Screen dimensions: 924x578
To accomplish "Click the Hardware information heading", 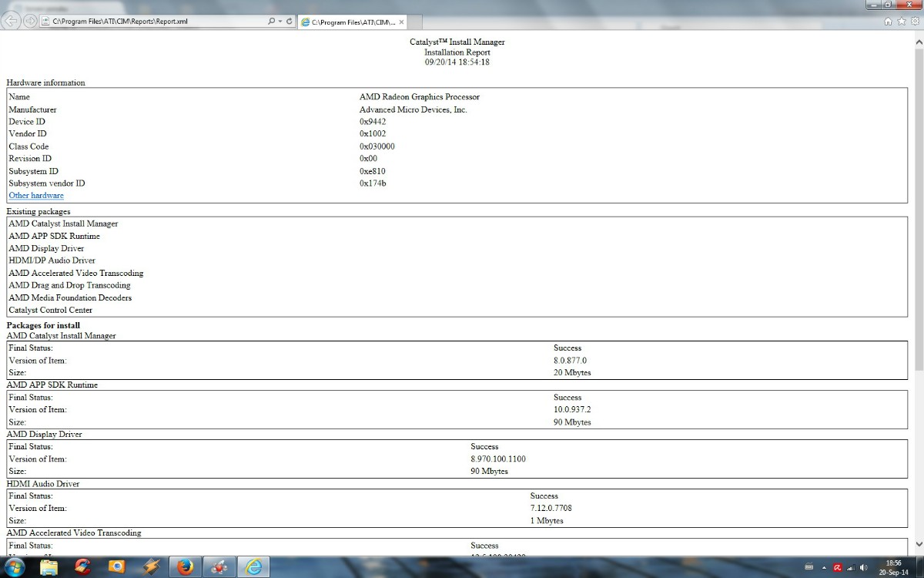I will (x=46, y=82).
